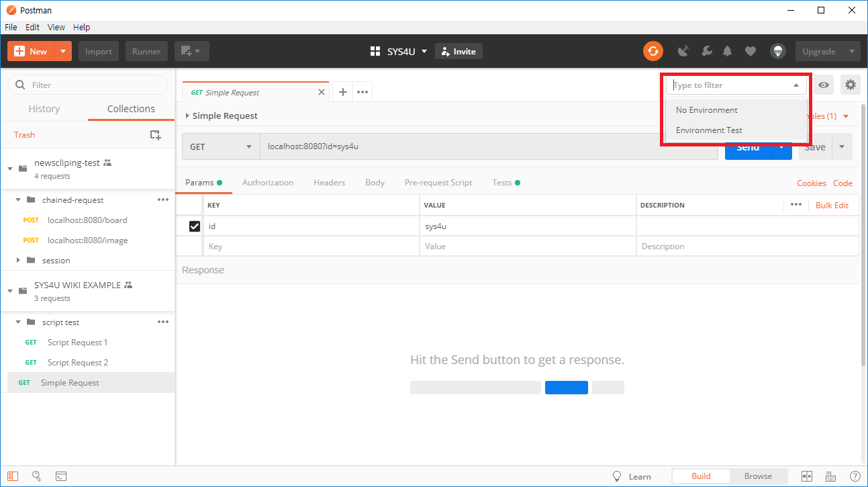The image size is (868, 487).
Task: Open POST localhost:8080/board request
Action: coord(87,220)
